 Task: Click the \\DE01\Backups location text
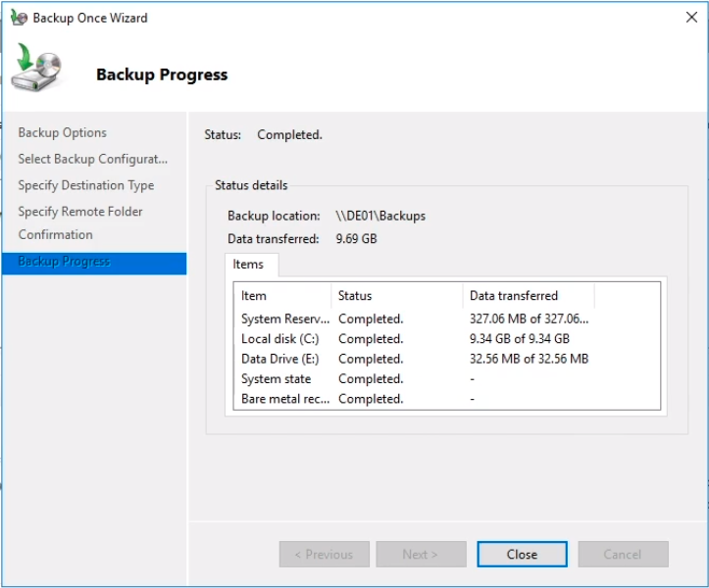coord(380,216)
